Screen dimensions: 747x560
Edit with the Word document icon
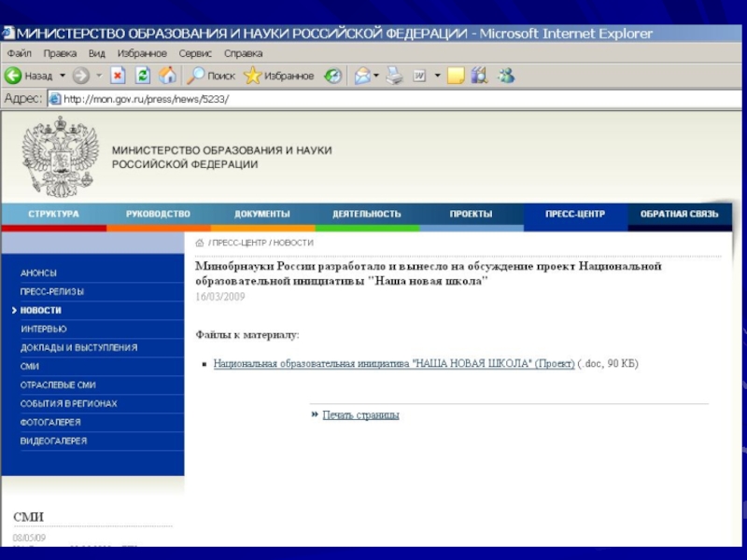[x=419, y=76]
